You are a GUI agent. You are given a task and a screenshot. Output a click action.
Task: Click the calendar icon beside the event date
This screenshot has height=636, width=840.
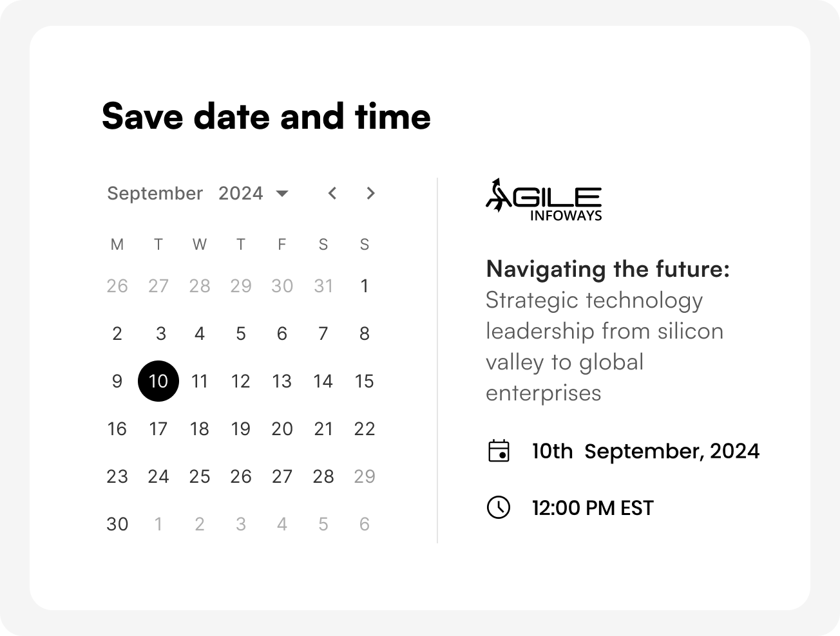[499, 451]
